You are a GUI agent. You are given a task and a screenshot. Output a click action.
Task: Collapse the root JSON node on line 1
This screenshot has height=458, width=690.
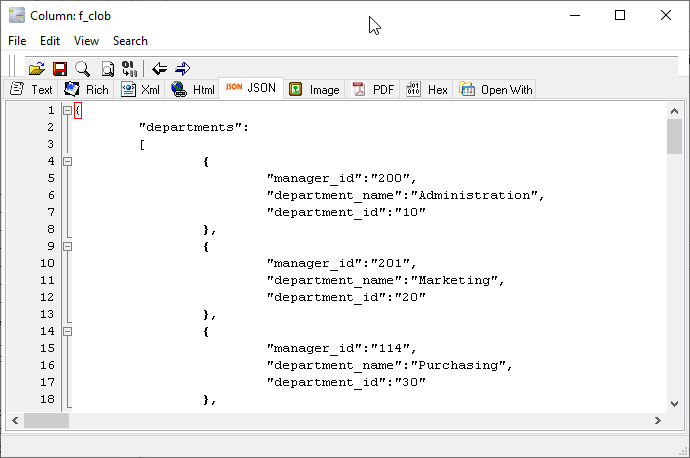pos(67,110)
